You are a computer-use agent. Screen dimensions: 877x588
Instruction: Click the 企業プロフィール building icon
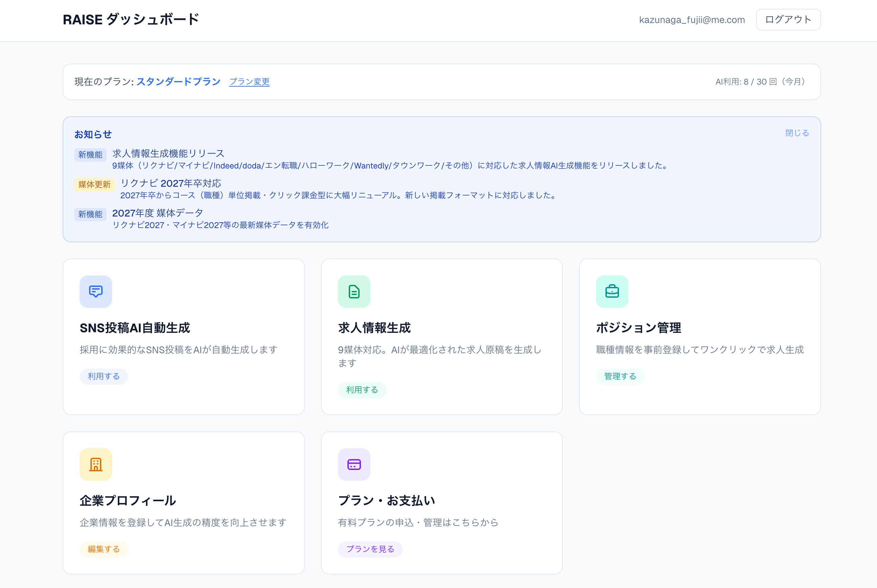[x=95, y=464]
